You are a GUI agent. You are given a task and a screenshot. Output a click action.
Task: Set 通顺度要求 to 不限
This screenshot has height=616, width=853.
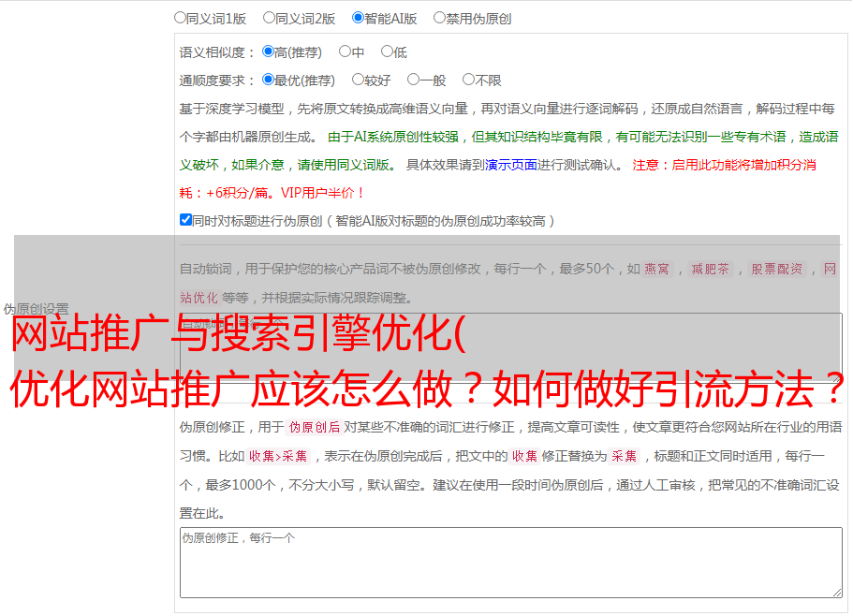(x=468, y=80)
